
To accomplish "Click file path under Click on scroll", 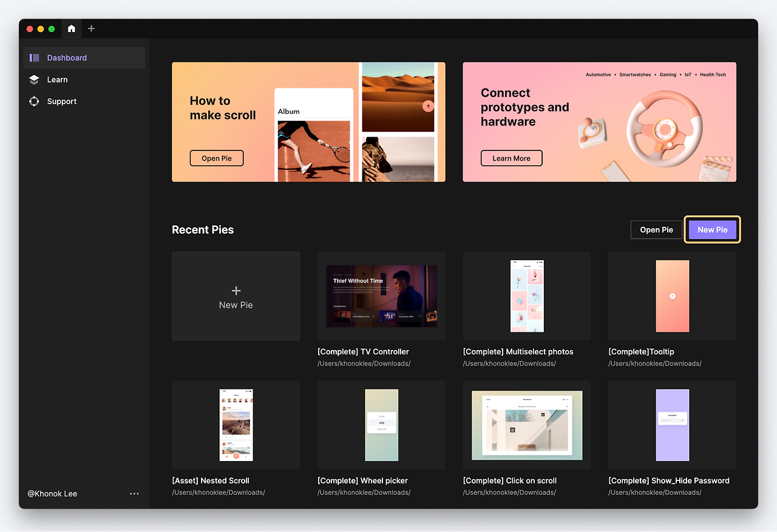I will tap(509, 493).
